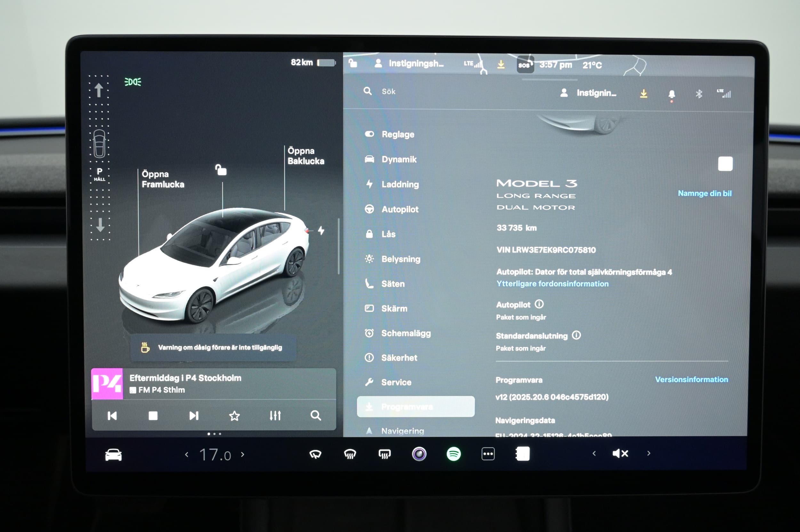Open driver profile in top status bar

[409, 63]
